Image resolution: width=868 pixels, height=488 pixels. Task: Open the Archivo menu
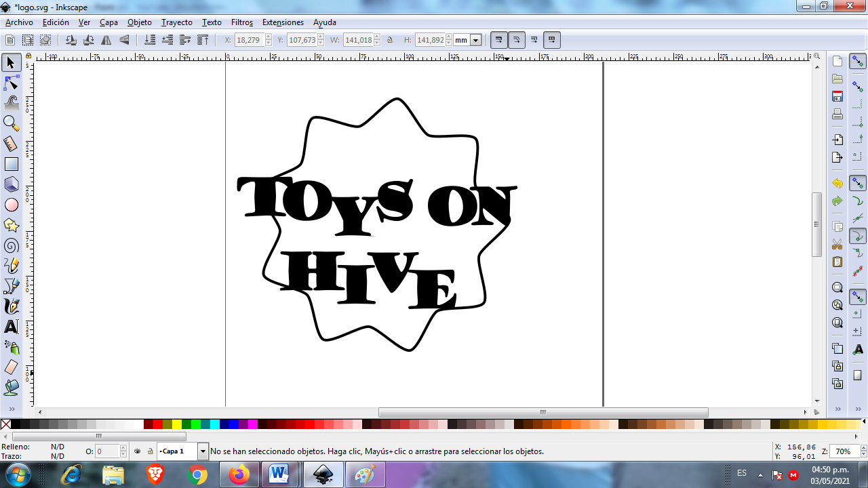(x=19, y=22)
